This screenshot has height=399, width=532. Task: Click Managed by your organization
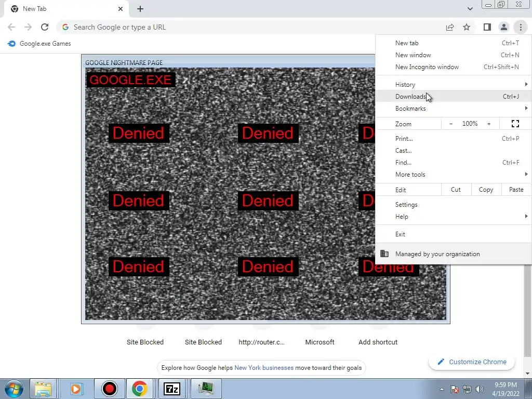453,254
